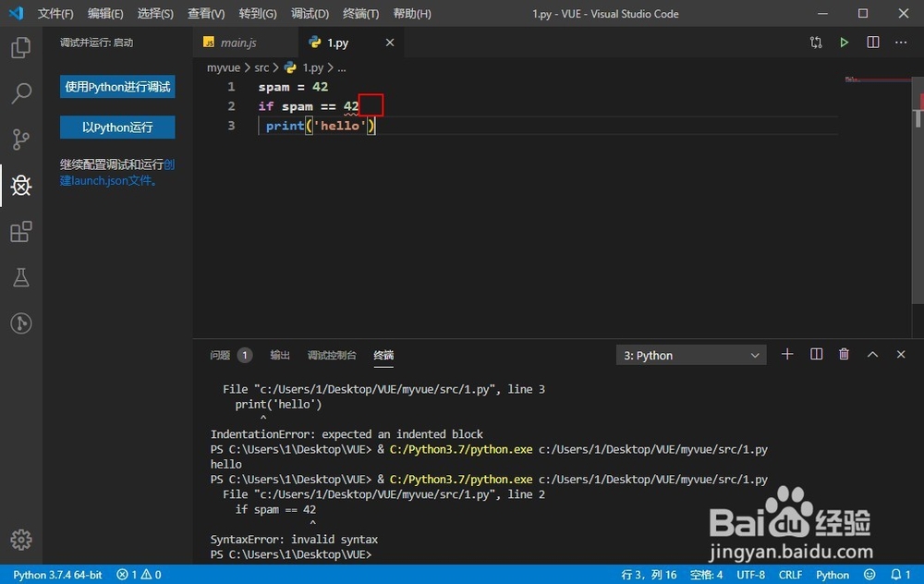Select language mode Python in status bar

point(833,575)
